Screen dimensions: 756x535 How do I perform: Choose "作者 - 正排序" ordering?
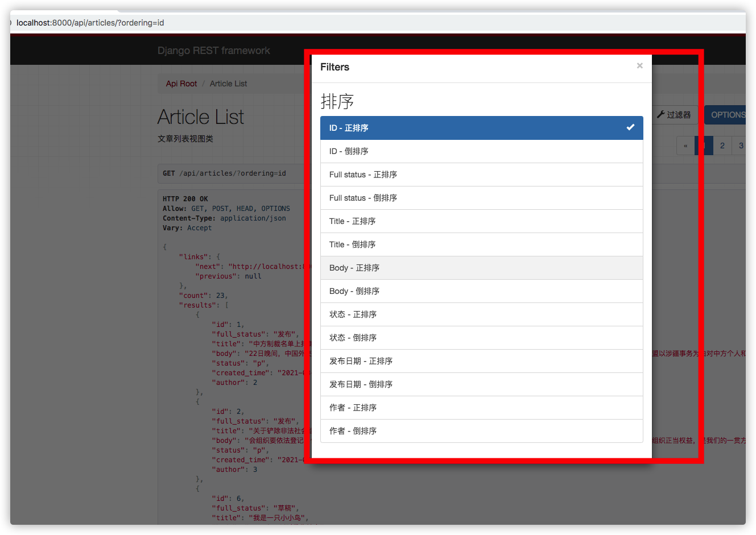[x=481, y=408]
